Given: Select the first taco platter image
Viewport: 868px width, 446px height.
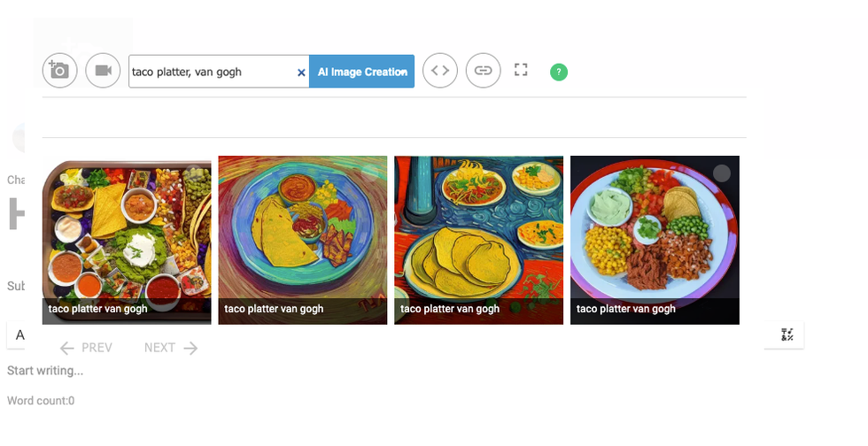Looking at the screenshot, I should [x=127, y=230].
